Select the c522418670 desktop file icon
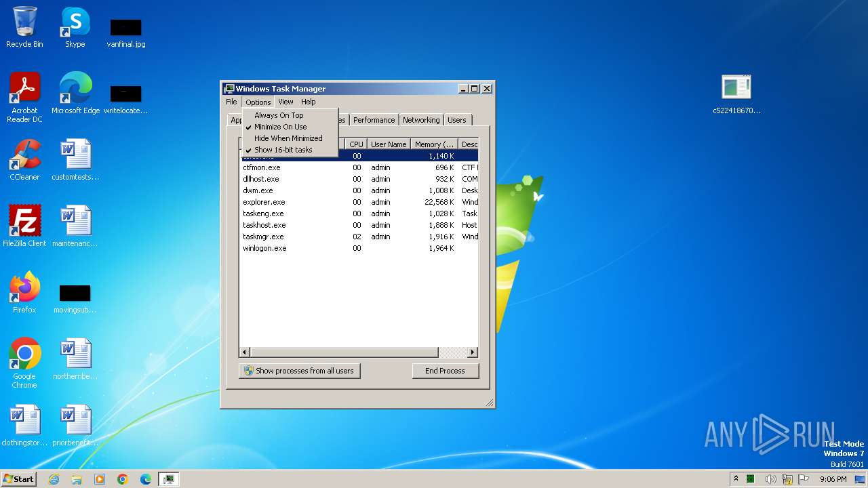The height and width of the screenshot is (488, 868). point(736,94)
